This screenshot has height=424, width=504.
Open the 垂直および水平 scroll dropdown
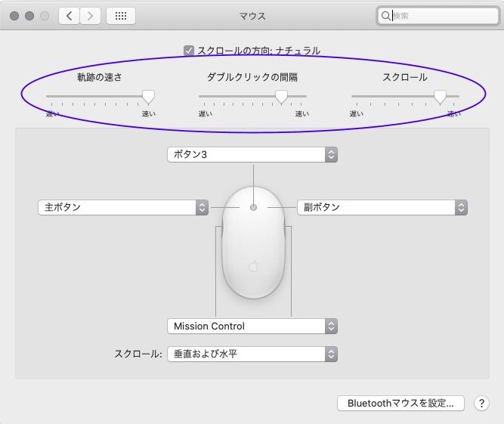tap(252, 354)
